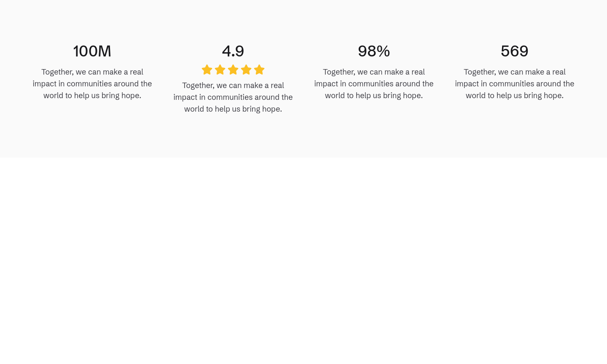Click the fourth yellow rating star
The image size is (607, 364).
[246, 70]
